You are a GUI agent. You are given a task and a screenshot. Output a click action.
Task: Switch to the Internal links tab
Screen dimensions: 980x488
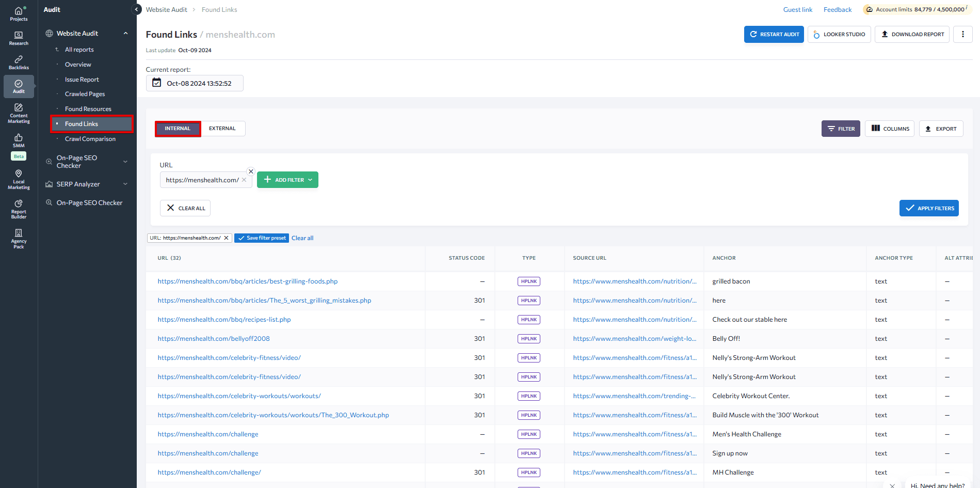coord(178,129)
